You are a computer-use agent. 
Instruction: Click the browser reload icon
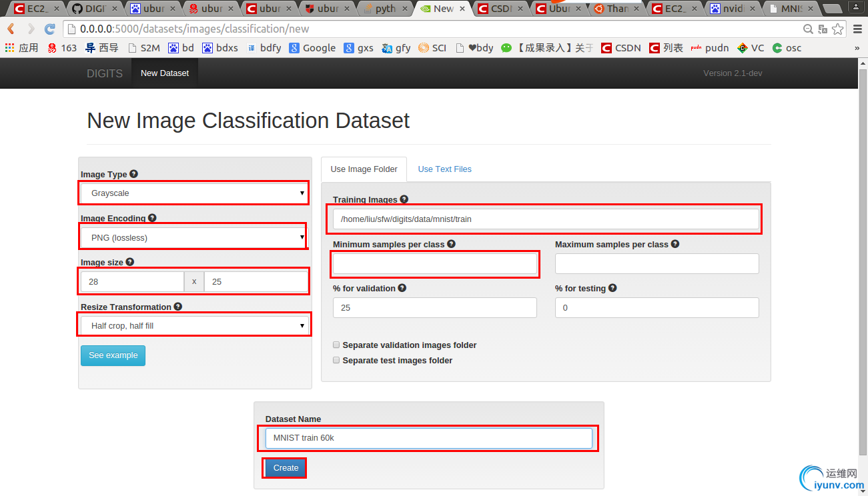click(x=49, y=29)
